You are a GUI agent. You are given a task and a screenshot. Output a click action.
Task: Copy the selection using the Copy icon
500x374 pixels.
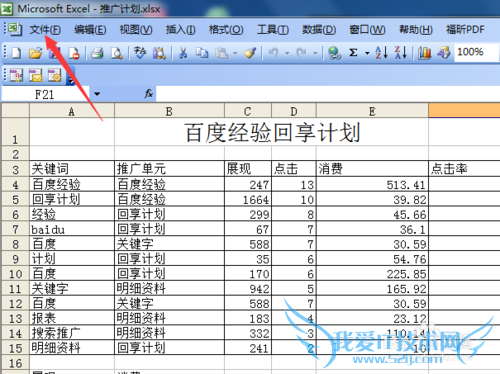pos(202,53)
